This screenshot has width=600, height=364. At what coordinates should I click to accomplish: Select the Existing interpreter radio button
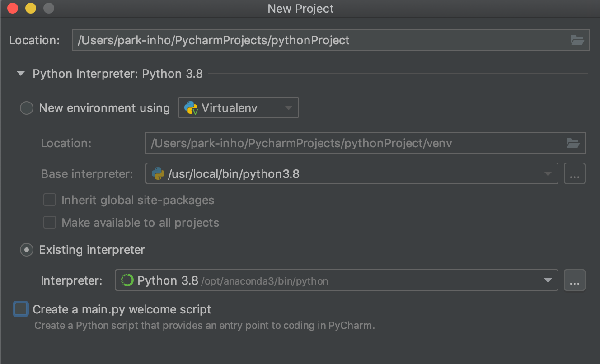click(x=27, y=250)
